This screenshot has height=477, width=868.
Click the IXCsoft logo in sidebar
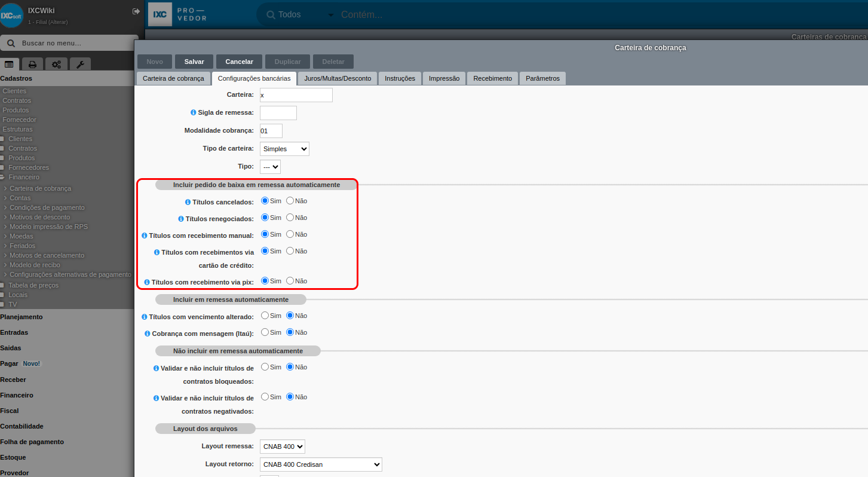click(11, 16)
